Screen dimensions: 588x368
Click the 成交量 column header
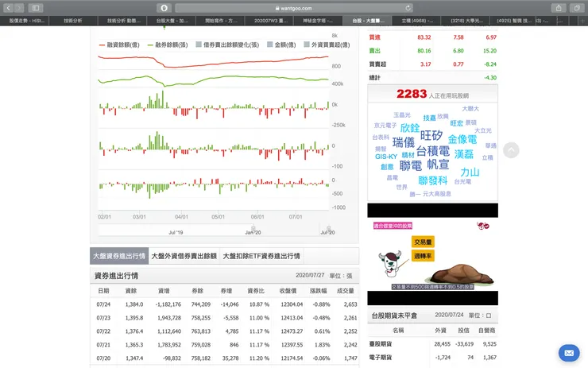coord(345,291)
